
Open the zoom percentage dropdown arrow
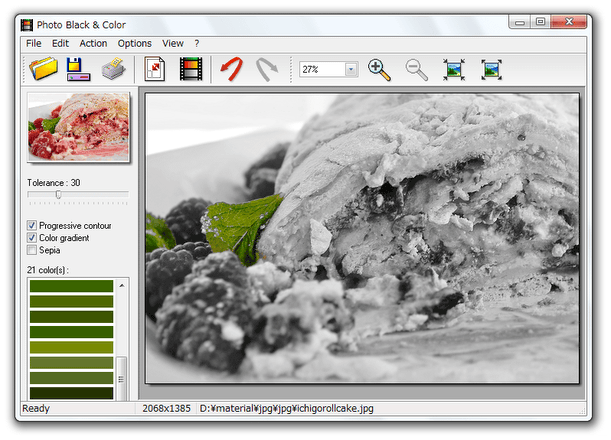pyautogui.click(x=351, y=69)
